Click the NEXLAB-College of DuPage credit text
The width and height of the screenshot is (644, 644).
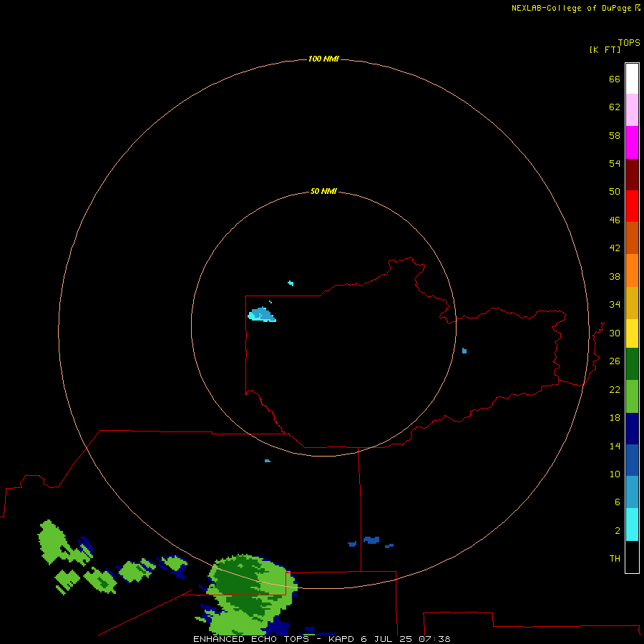click(576, 8)
